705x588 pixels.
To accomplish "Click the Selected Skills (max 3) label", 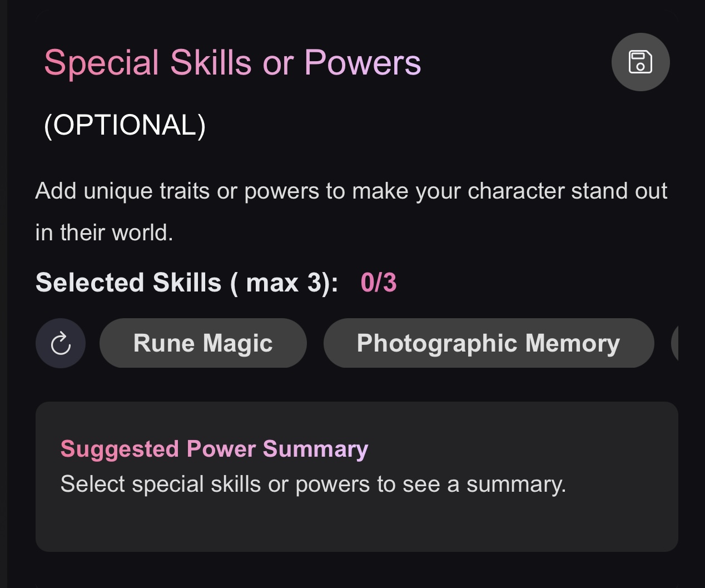I will click(x=186, y=283).
